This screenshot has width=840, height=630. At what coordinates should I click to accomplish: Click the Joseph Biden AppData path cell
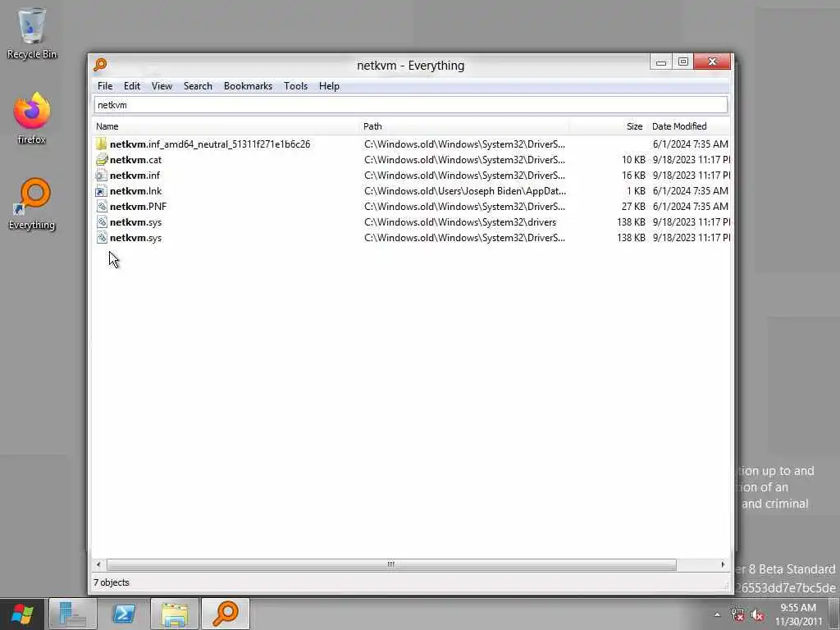(465, 190)
